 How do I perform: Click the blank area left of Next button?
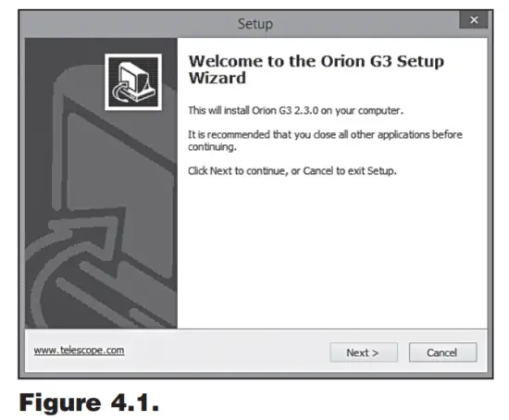click(x=228, y=352)
